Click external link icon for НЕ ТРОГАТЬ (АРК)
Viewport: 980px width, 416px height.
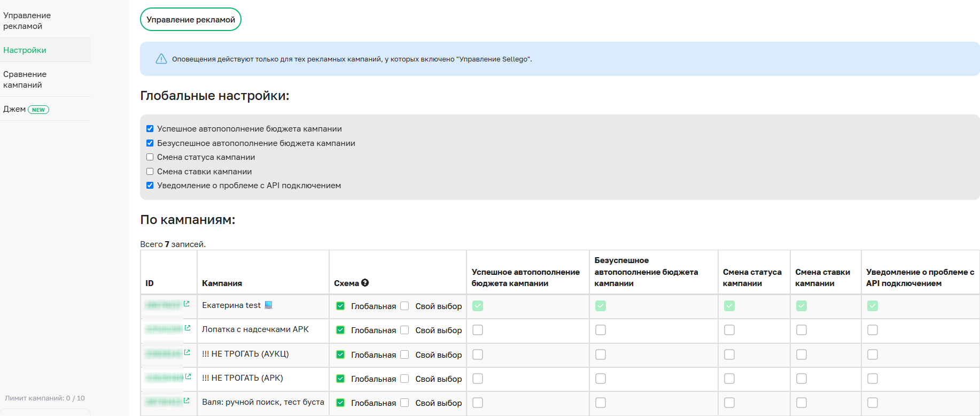pyautogui.click(x=188, y=376)
